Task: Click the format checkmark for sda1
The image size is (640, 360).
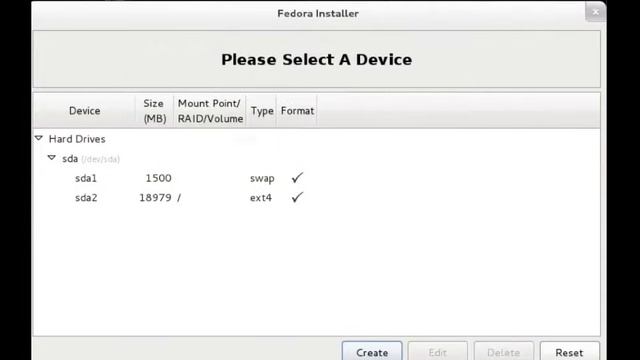Action: pyautogui.click(x=297, y=178)
